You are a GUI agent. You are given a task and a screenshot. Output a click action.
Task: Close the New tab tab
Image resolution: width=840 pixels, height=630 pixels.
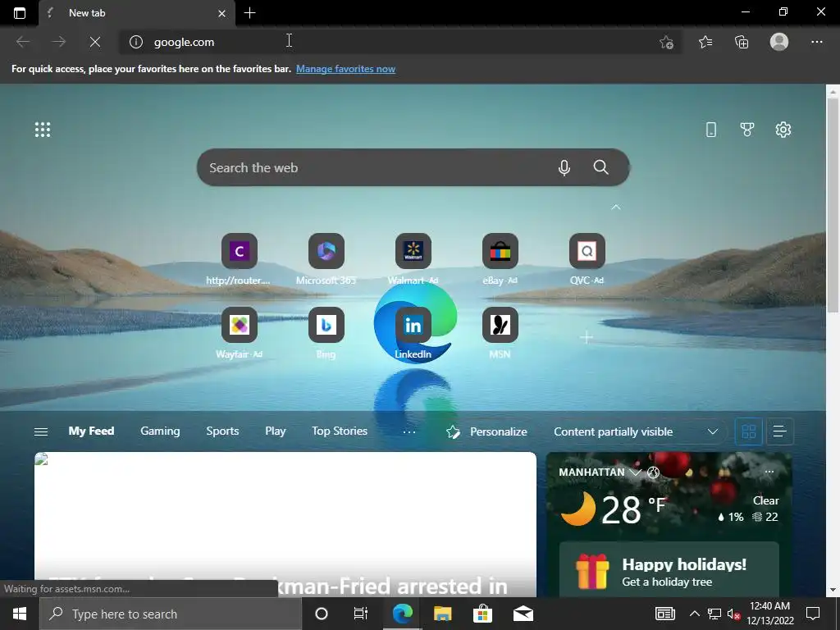(221, 13)
